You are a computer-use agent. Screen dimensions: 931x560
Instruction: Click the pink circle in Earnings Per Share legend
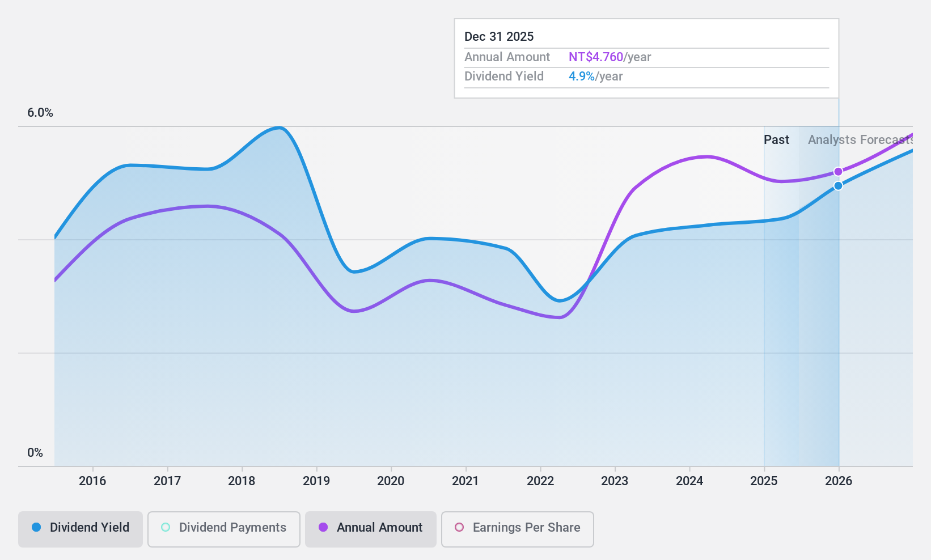pos(459,527)
